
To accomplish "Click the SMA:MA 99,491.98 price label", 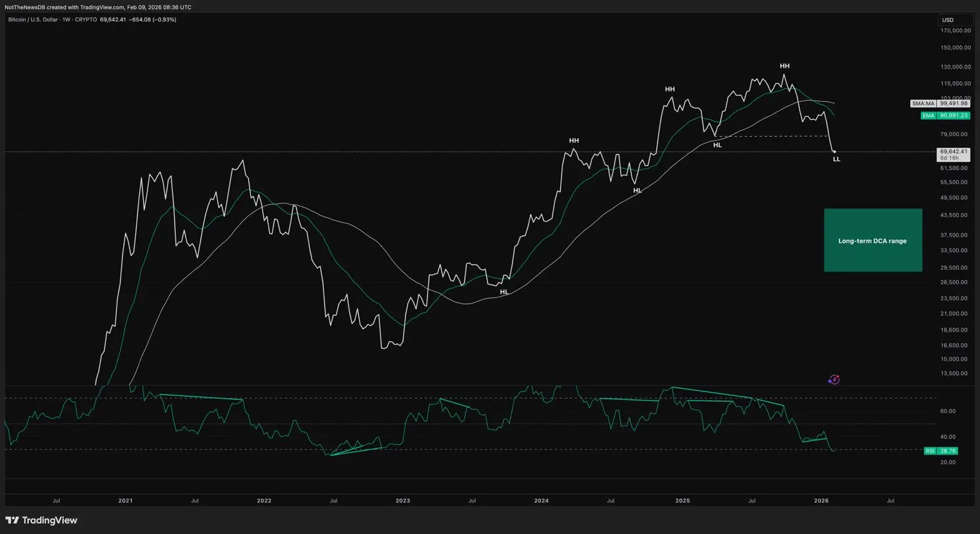I will [940, 103].
